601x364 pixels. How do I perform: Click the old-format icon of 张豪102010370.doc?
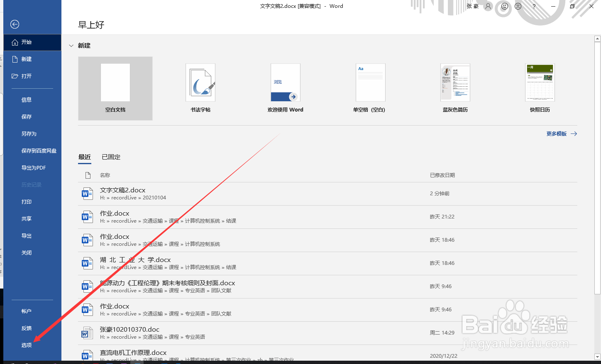(86, 333)
